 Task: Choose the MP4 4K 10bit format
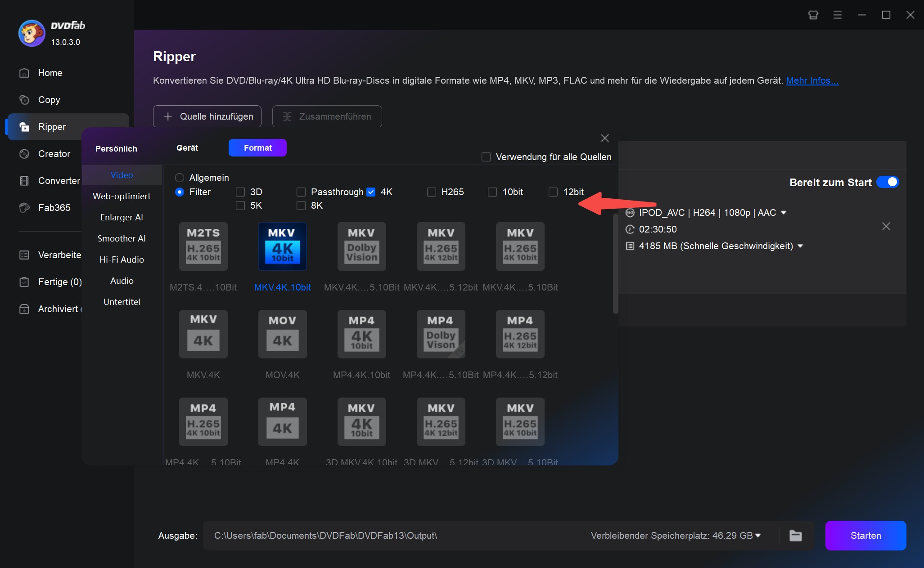pos(362,334)
